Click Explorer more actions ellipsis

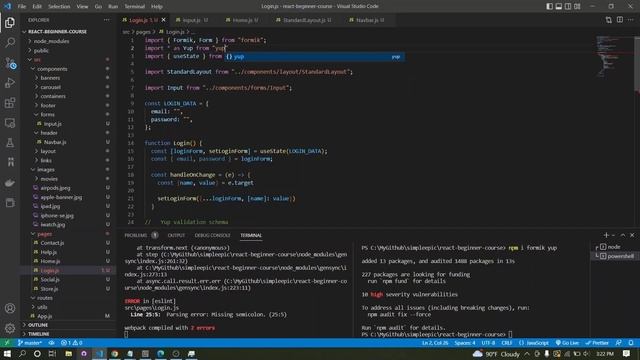tap(107, 20)
